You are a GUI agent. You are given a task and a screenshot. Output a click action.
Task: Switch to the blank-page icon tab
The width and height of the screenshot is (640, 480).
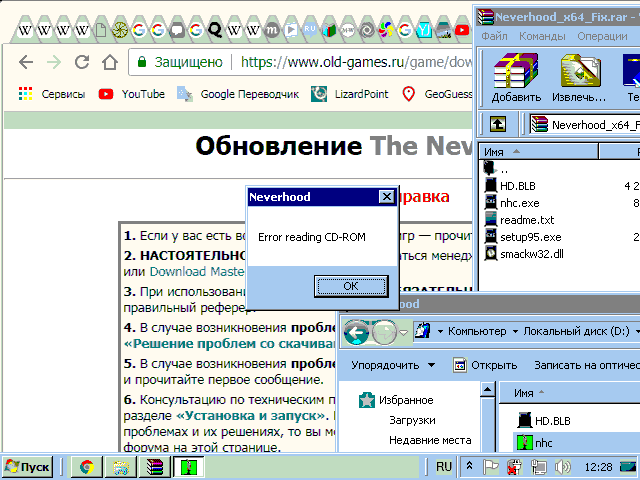pos(101,30)
